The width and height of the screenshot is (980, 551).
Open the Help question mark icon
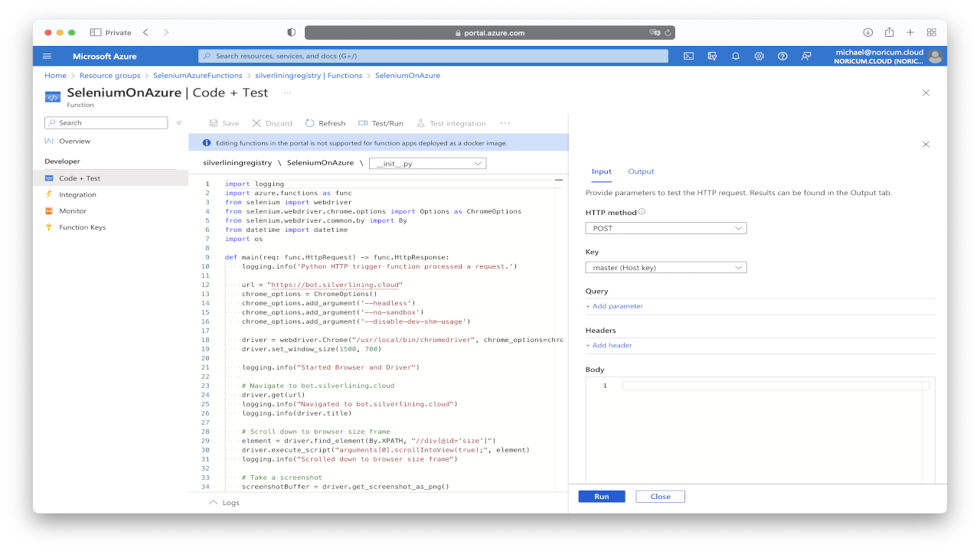[782, 56]
